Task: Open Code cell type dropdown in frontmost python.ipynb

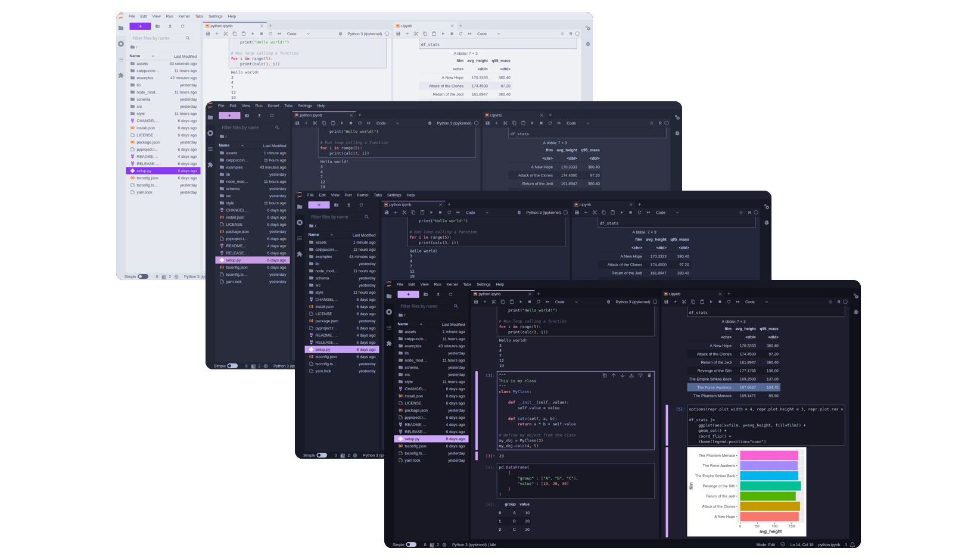Action: coord(566,302)
